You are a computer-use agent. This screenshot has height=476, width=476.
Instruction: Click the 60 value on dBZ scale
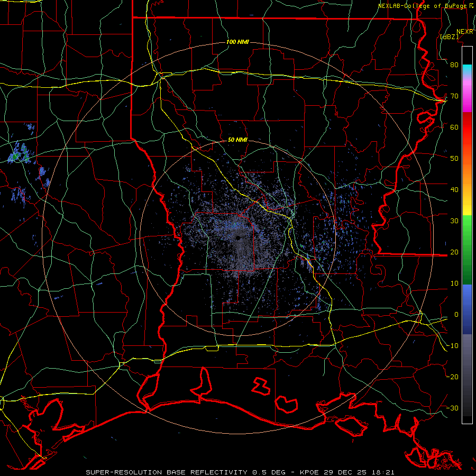click(x=454, y=127)
